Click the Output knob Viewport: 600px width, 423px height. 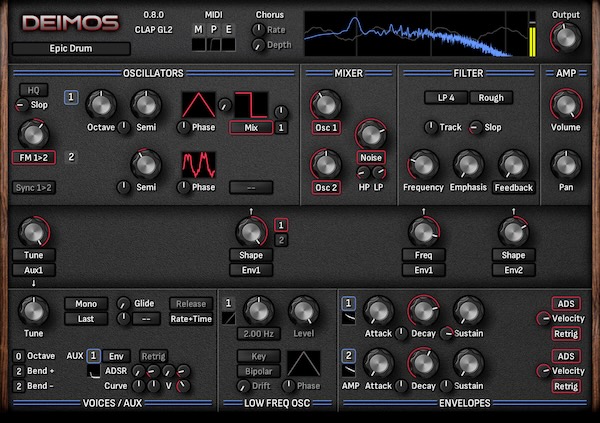tap(566, 37)
